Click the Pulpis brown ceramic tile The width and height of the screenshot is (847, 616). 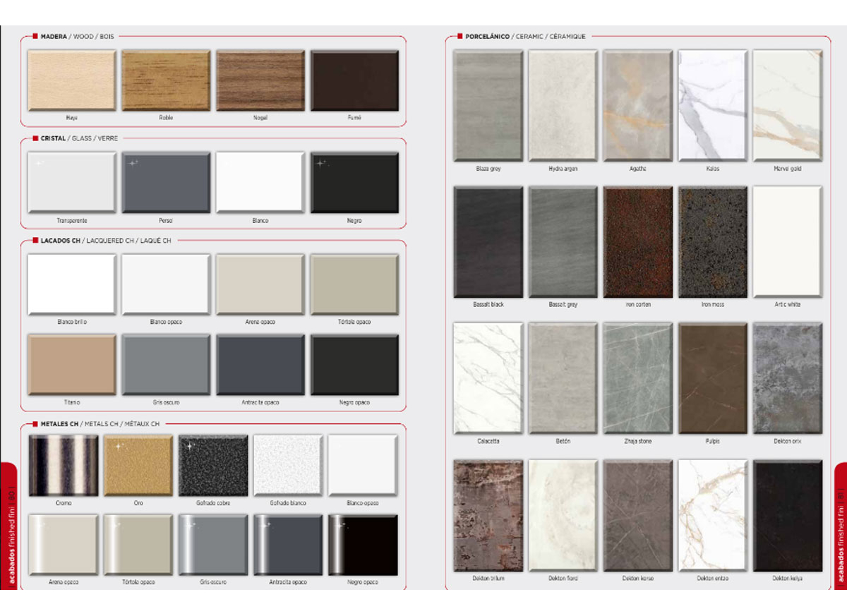click(713, 378)
